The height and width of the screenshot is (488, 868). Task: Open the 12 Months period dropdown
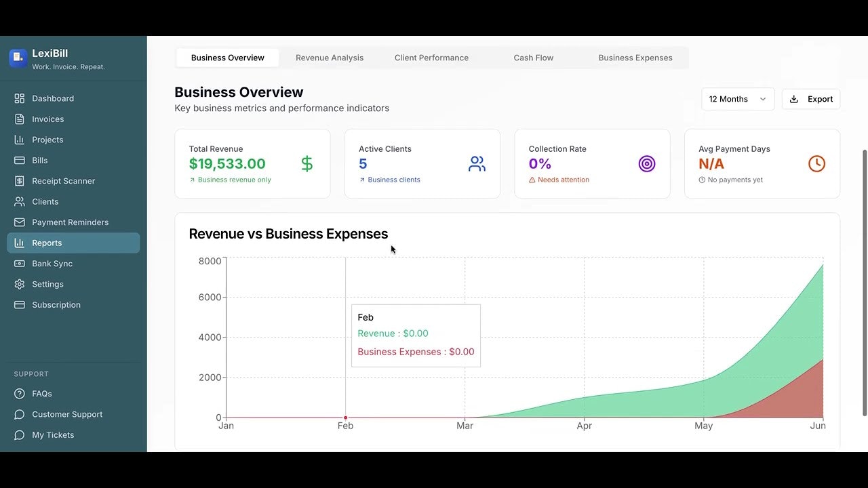point(738,99)
